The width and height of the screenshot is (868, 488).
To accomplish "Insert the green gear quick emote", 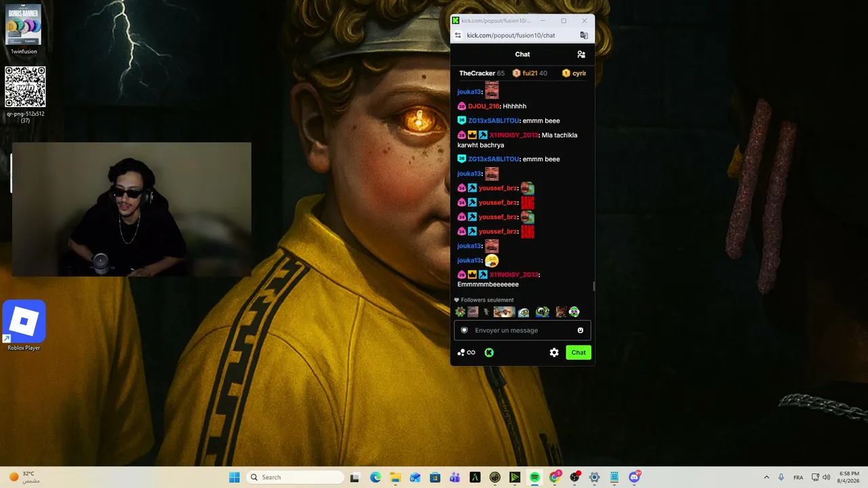I will (x=460, y=312).
